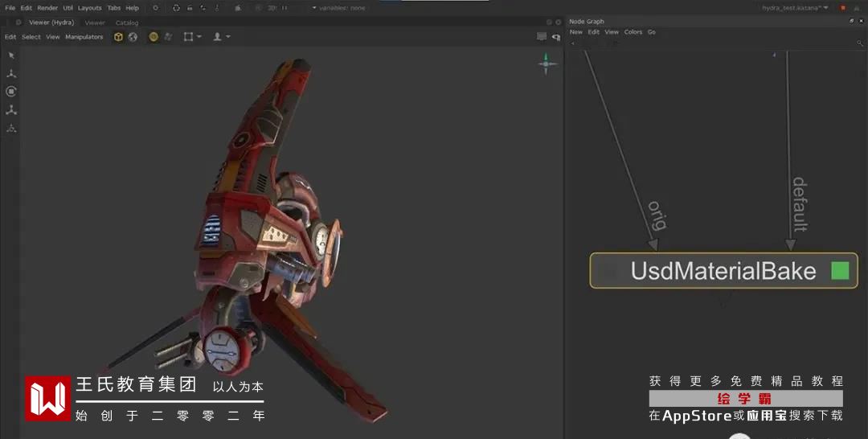This screenshot has height=439, width=868.
Task: Click the monitor icon in viewer toolbar
Action: pos(542,36)
